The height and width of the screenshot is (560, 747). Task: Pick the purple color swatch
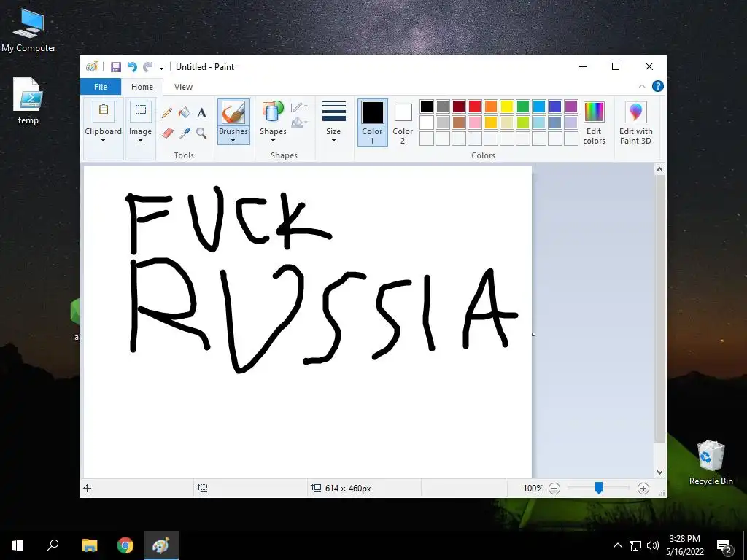tap(570, 106)
